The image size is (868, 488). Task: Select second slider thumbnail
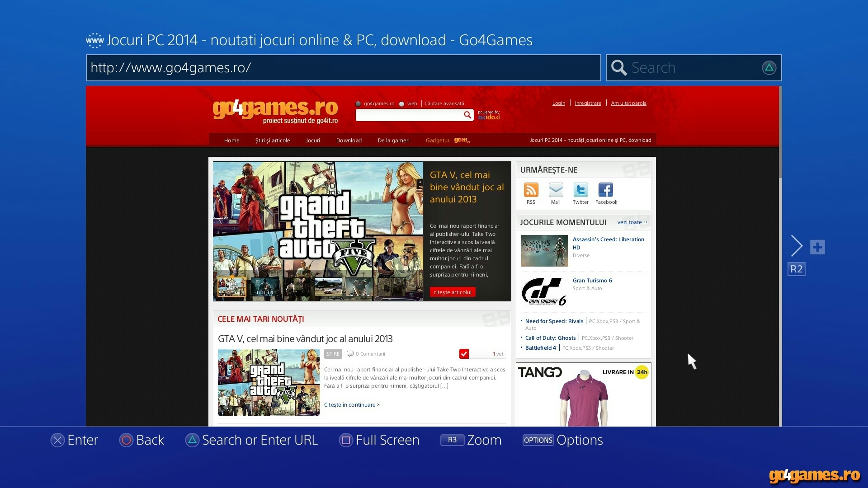pyautogui.click(x=266, y=287)
